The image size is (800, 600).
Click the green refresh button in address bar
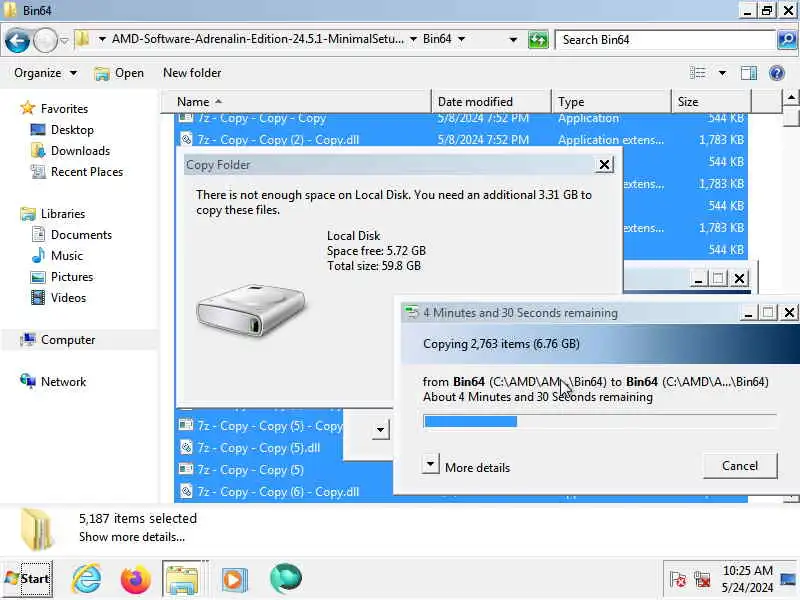pyautogui.click(x=538, y=39)
